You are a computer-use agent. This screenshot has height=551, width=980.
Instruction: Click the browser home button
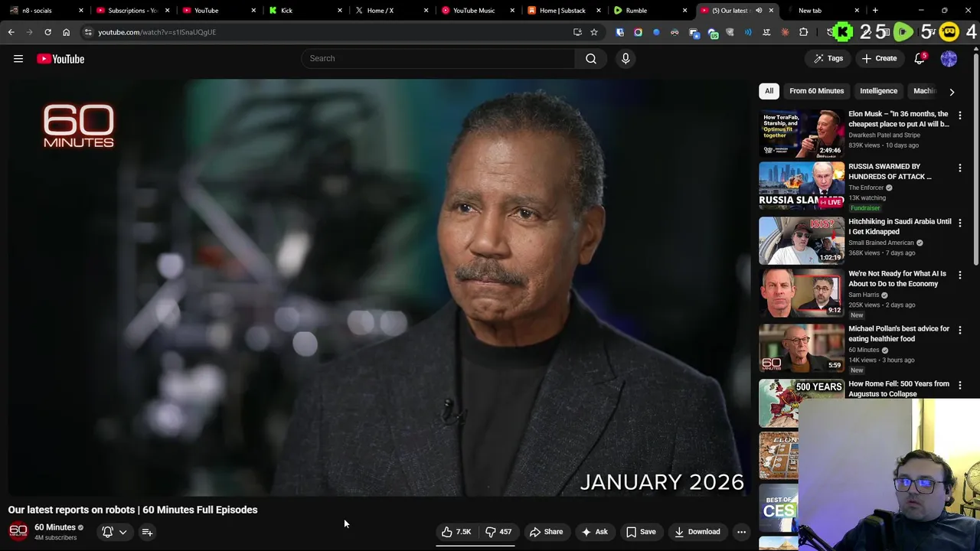click(66, 32)
